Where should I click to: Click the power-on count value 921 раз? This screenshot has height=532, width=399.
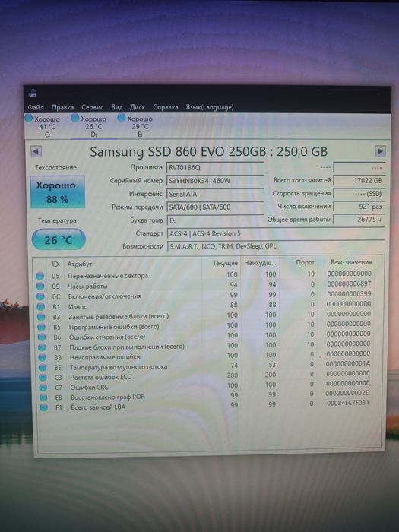pyautogui.click(x=359, y=207)
